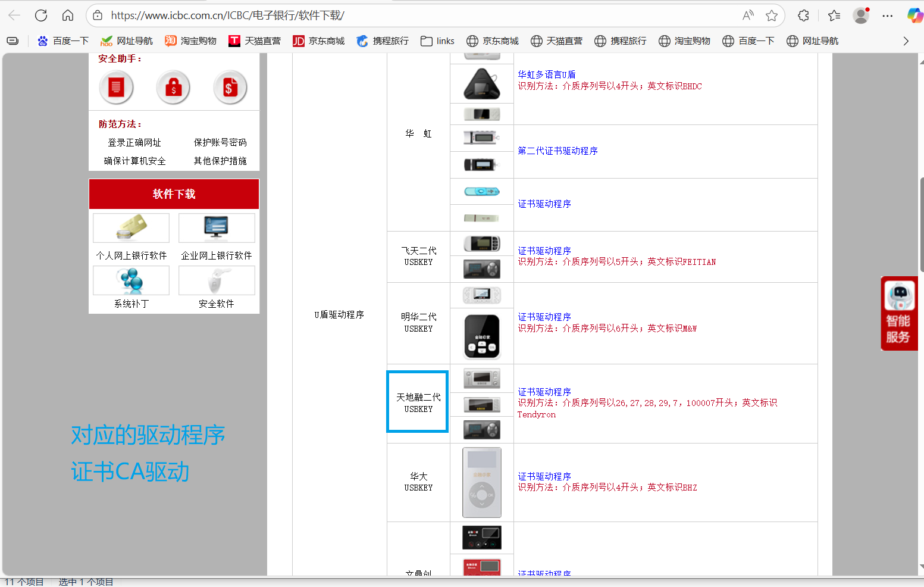Open 系统补丁 text link
Viewport: 924px width, 587px height.
point(131,304)
